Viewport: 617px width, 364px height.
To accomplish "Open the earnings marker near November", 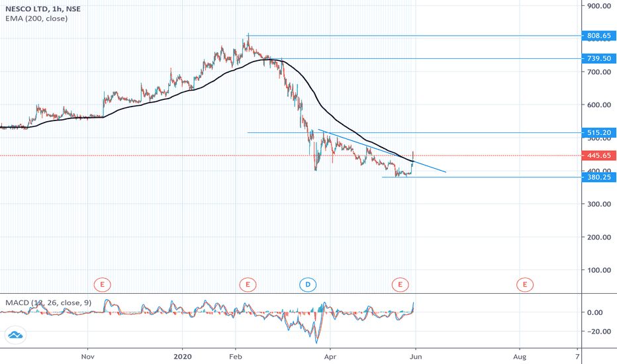I will [103, 284].
